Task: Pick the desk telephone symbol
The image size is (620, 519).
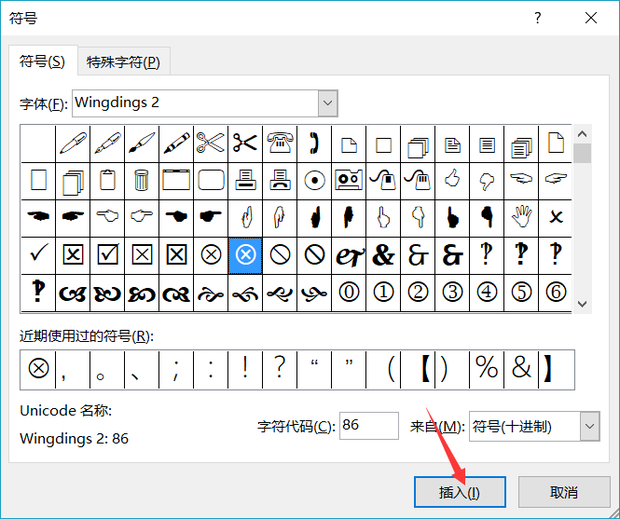Action: (x=280, y=143)
